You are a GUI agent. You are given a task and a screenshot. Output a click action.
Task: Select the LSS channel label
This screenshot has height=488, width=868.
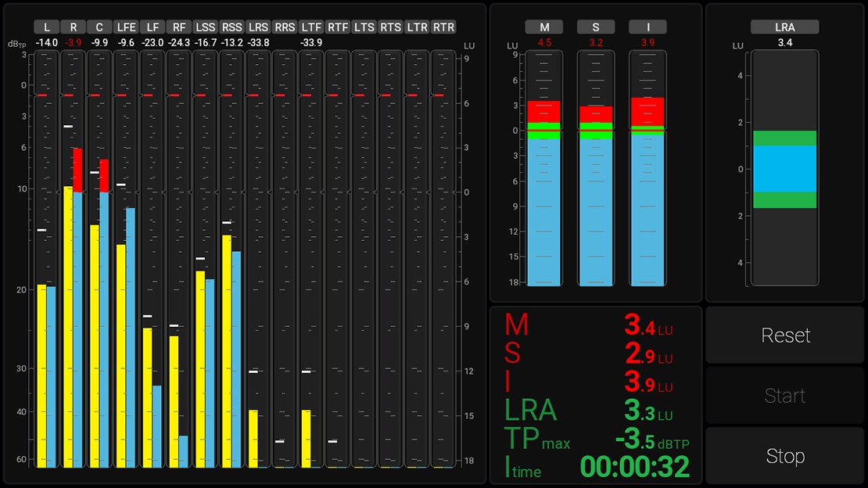[x=206, y=26]
